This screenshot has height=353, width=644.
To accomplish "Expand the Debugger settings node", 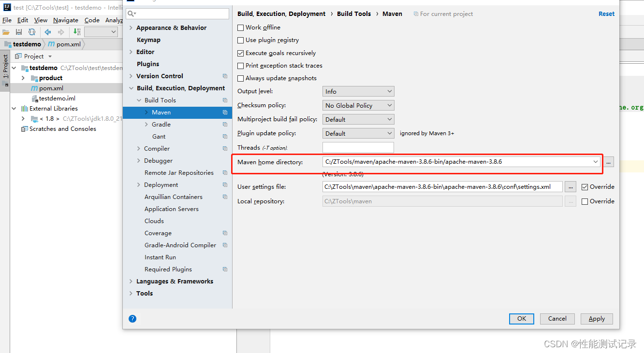I will coord(139,161).
